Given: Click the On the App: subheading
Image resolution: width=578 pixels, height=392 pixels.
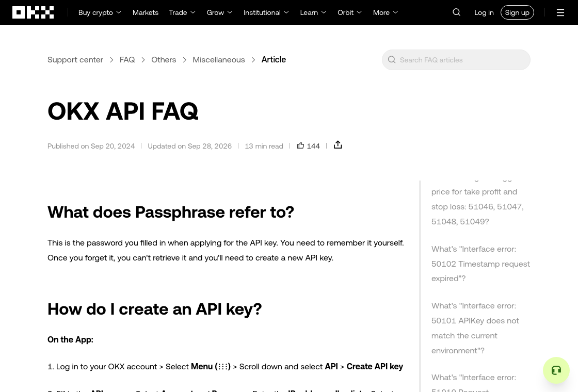Looking at the screenshot, I should coord(70,339).
